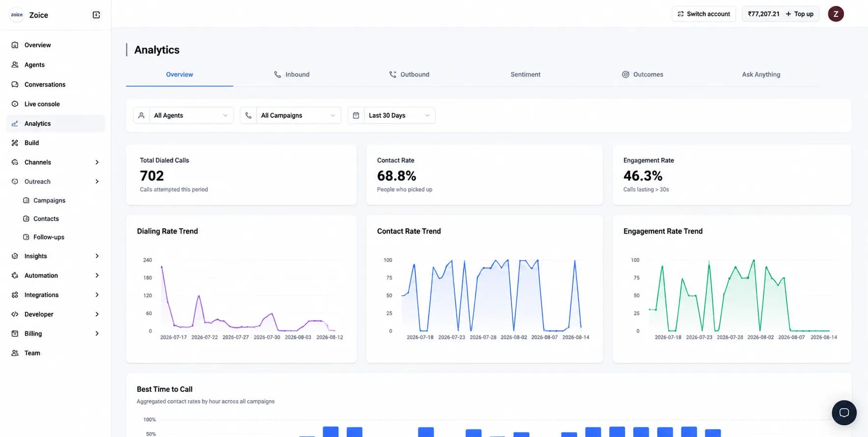The image size is (868, 437).
Task: Switch to the Inbound tab
Action: point(292,75)
